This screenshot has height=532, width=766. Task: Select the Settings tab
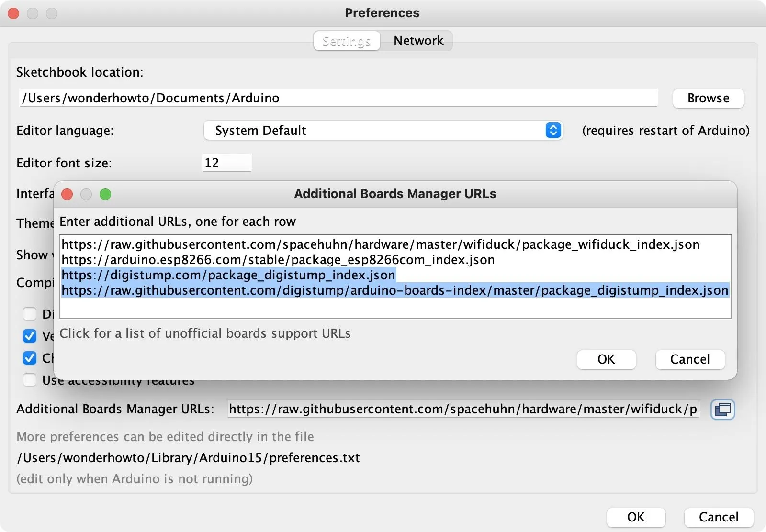coord(347,41)
